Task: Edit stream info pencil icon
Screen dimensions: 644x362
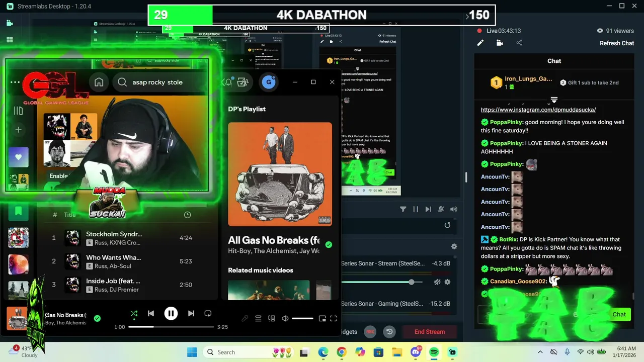Action: point(480,43)
